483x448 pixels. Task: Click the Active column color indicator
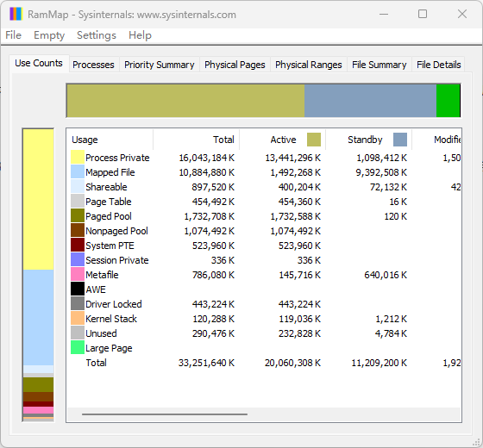pos(314,140)
